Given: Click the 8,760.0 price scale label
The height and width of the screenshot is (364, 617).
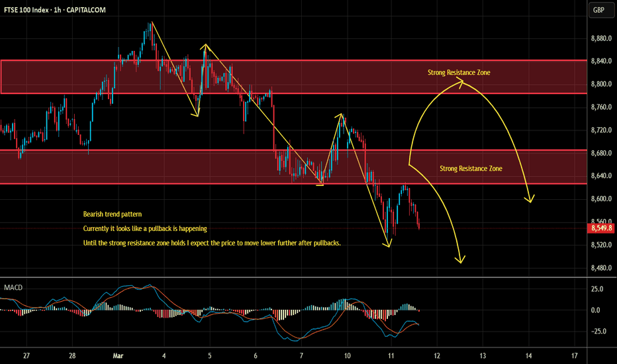Looking at the screenshot, I should (601, 107).
